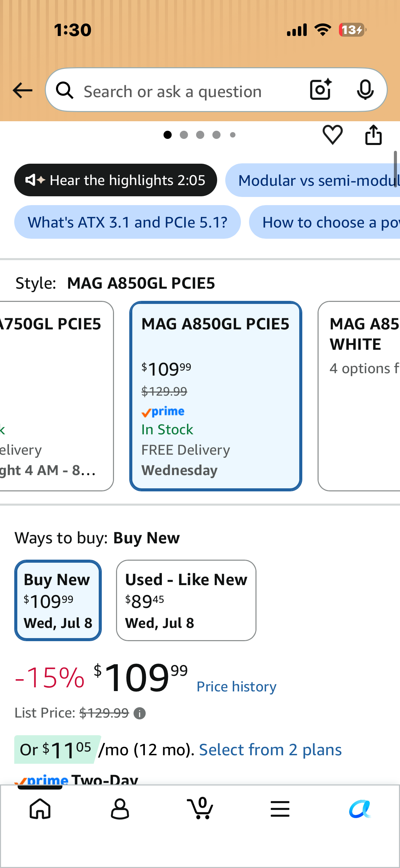This screenshot has width=400, height=868.
Task: Open the Price history link
Action: coord(236,687)
